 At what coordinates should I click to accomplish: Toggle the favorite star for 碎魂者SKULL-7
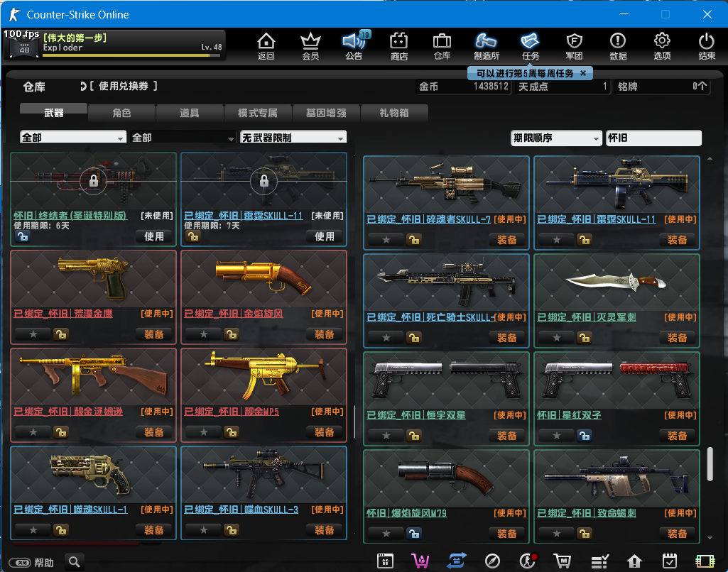pyautogui.click(x=386, y=240)
